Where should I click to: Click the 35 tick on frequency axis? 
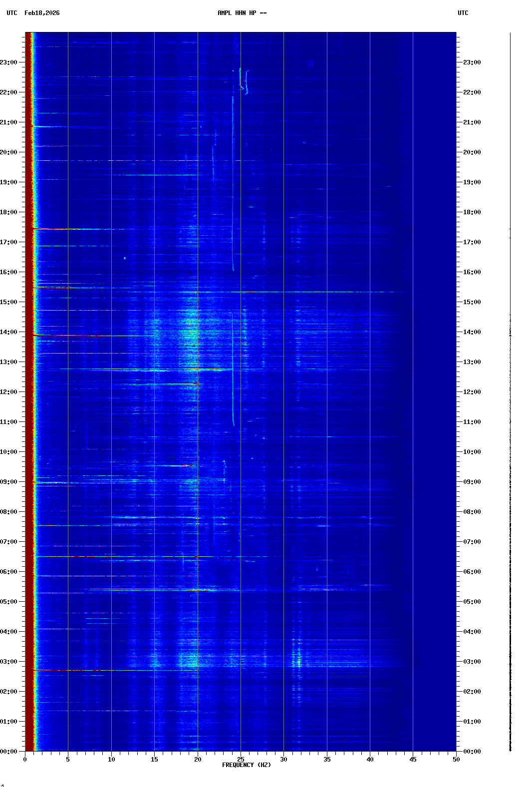point(327,760)
